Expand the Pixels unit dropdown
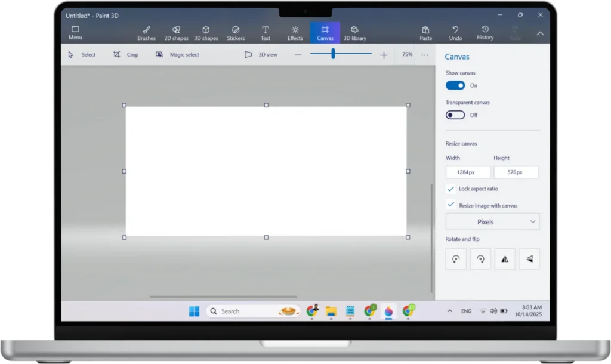611x364 pixels. [492, 222]
